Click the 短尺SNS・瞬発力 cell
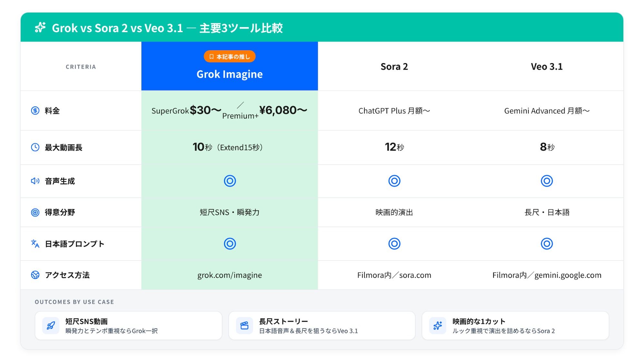The image size is (644, 362). [230, 212]
